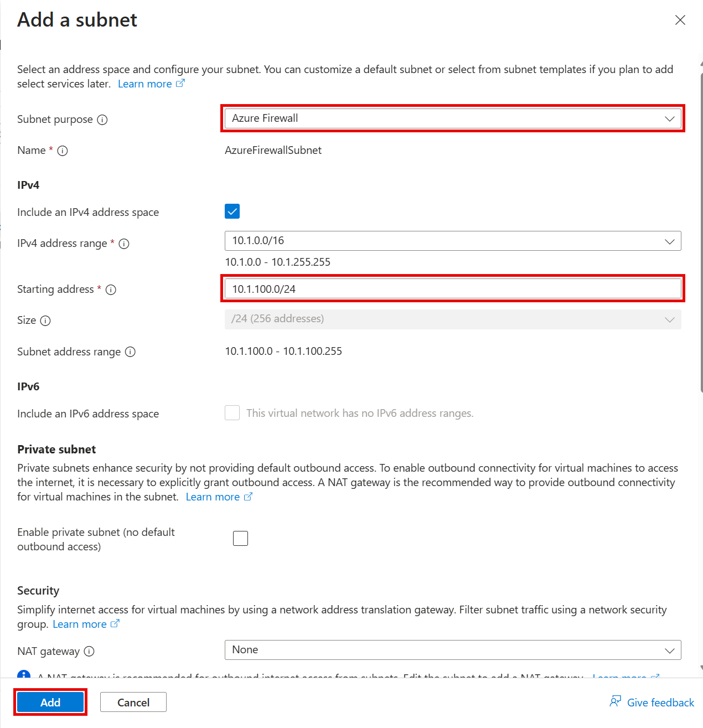View the Size info tooltip

coord(46,321)
